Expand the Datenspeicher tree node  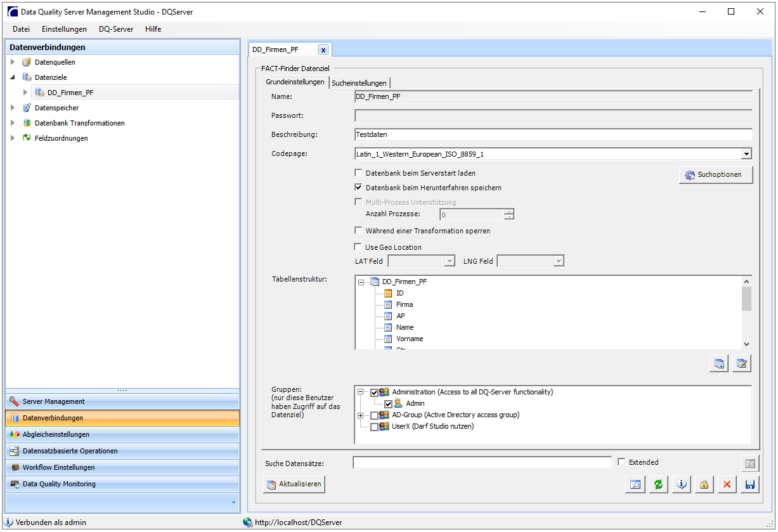(13, 108)
